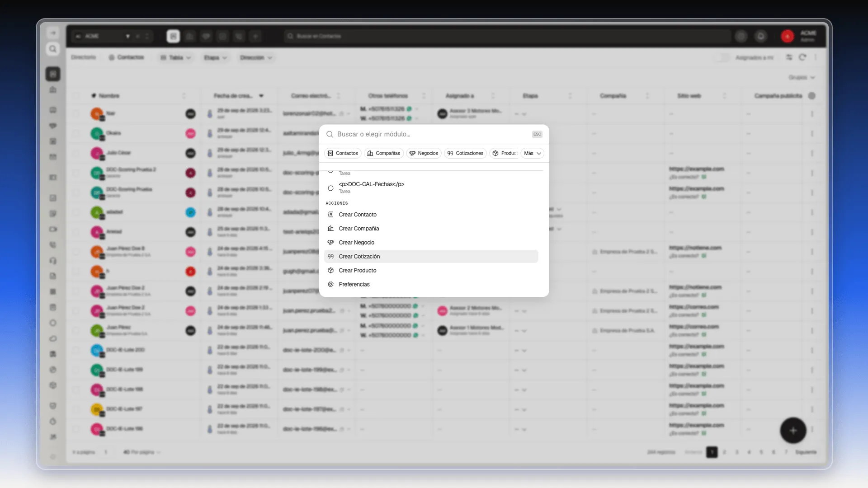Screen dimensions: 868x488
Task: Expand the Grupos dropdown
Action: tap(802, 77)
